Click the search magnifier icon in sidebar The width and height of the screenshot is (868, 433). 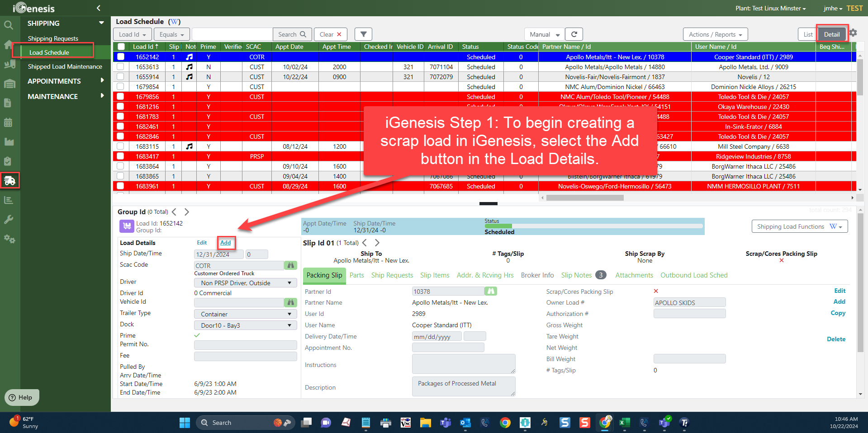tap(9, 25)
